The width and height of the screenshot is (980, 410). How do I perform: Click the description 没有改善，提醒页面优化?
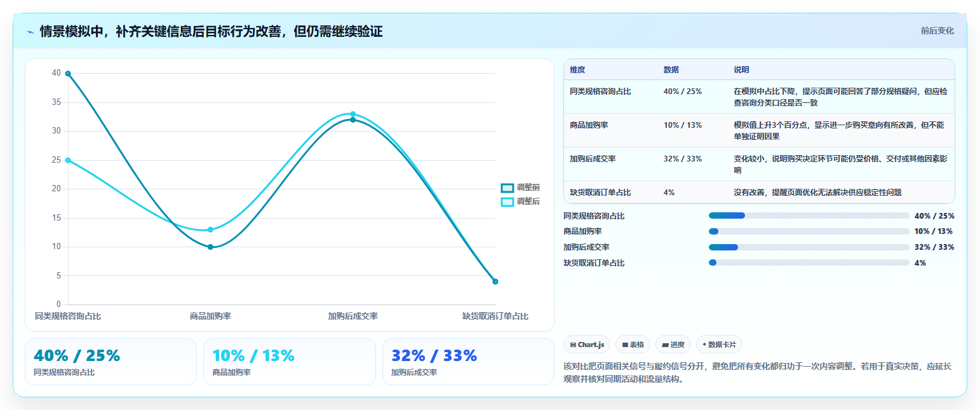[817, 192]
